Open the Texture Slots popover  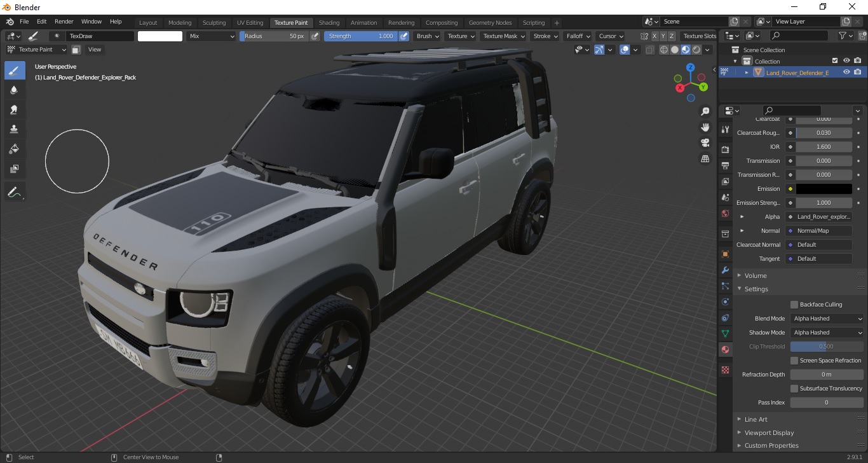point(700,36)
